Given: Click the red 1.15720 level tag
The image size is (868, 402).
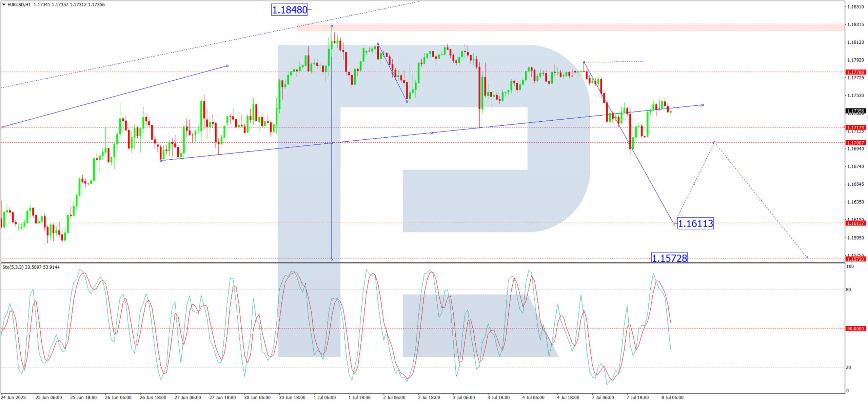Looking at the screenshot, I should [855, 259].
